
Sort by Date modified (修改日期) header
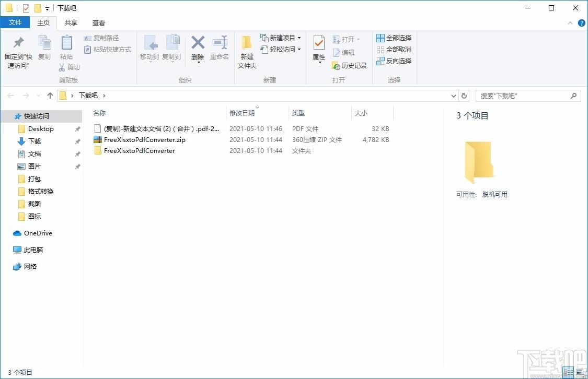(242, 113)
